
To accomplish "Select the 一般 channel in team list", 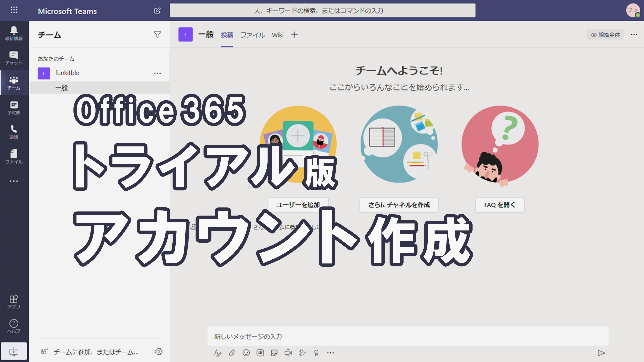I will pos(99,88).
